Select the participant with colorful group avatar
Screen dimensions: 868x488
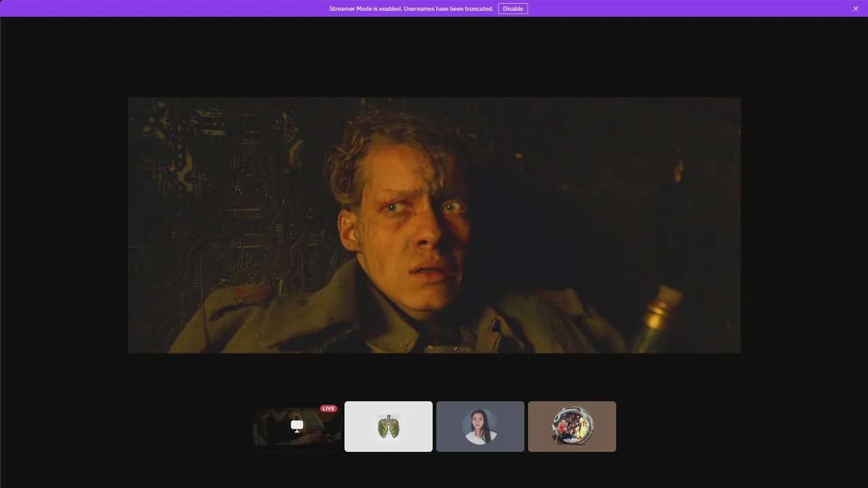(572, 426)
